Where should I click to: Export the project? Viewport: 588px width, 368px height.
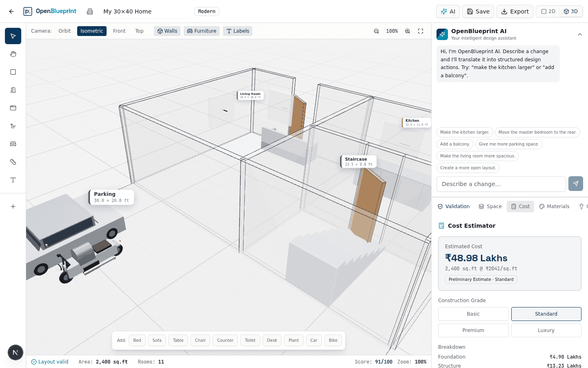[x=515, y=11]
